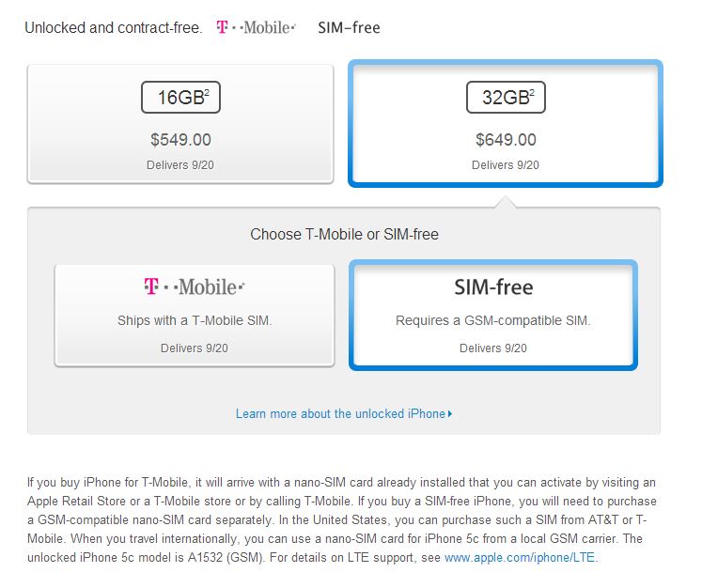Open the www.apple.com/iphone/LTE link
This screenshot has height=588, width=702.
coord(520,558)
